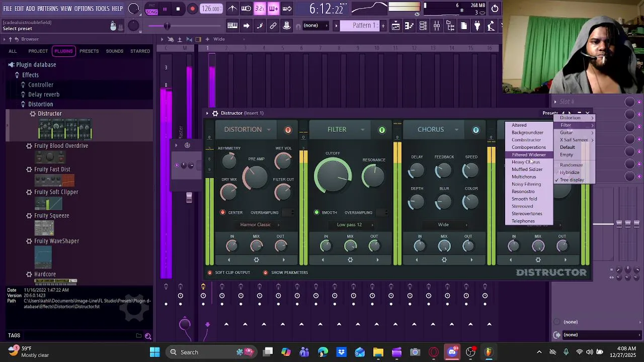Click the link to controller icon

(x=273, y=26)
